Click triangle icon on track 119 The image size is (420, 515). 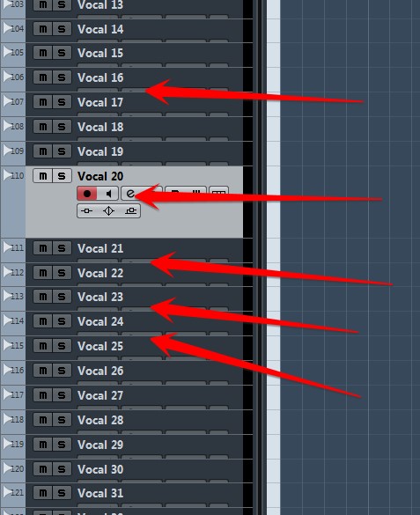click(x=7, y=444)
